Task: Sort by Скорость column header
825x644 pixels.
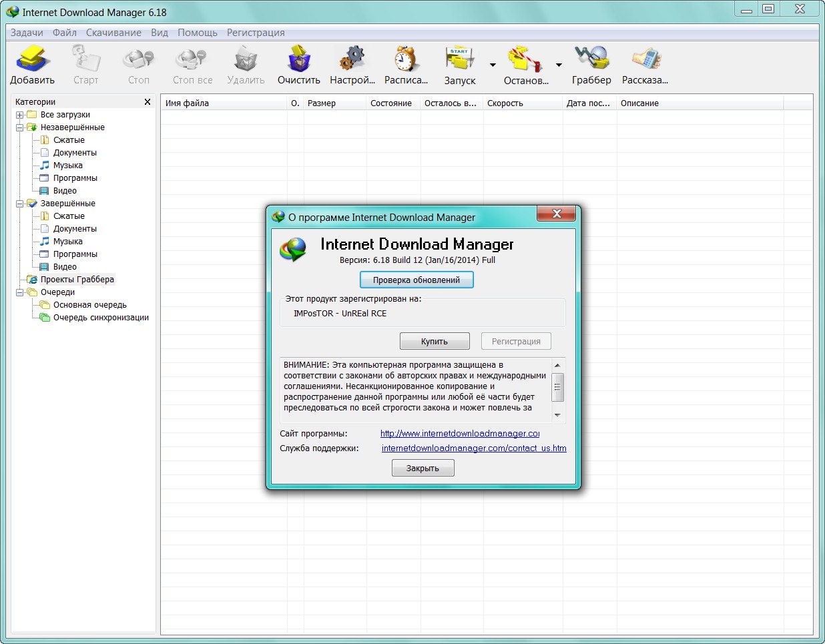Action: tap(523, 103)
